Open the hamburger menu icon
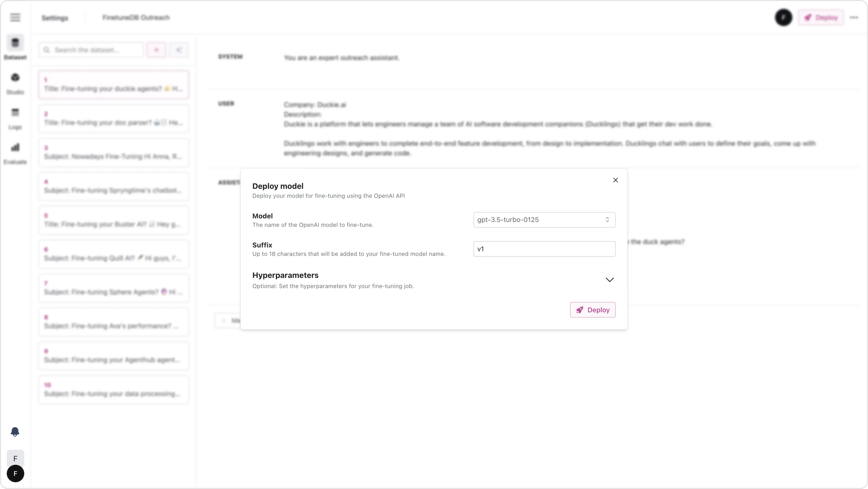868x489 pixels. [15, 17]
